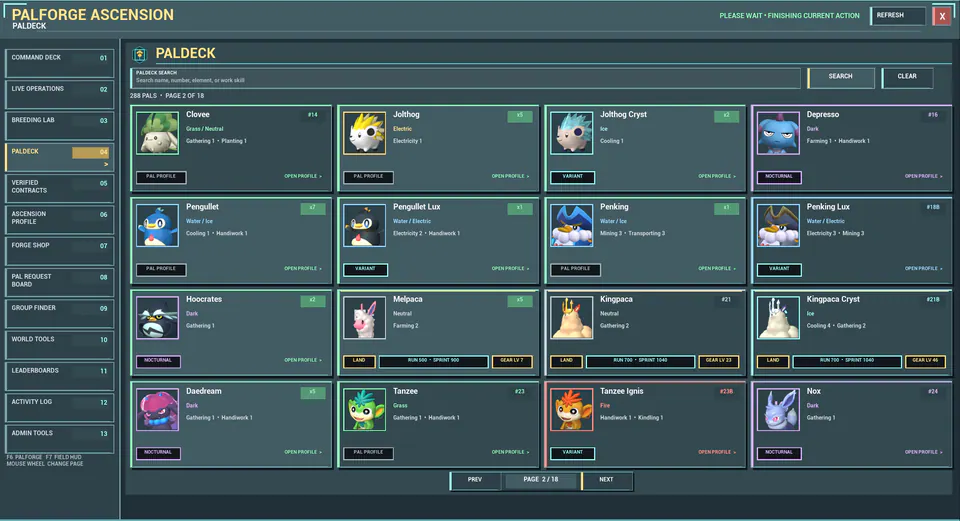
Task: Open profile link for Pengullet Lux
Action: tap(510, 269)
